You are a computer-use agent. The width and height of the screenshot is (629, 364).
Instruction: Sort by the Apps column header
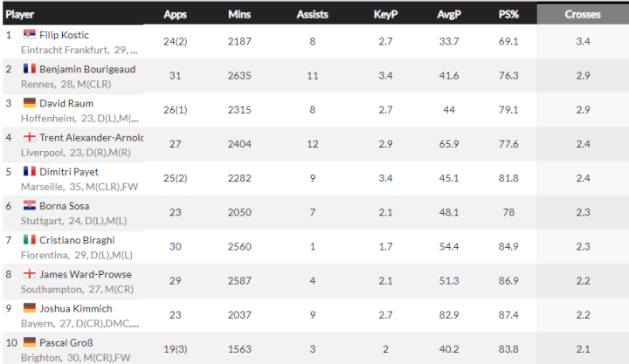(175, 14)
